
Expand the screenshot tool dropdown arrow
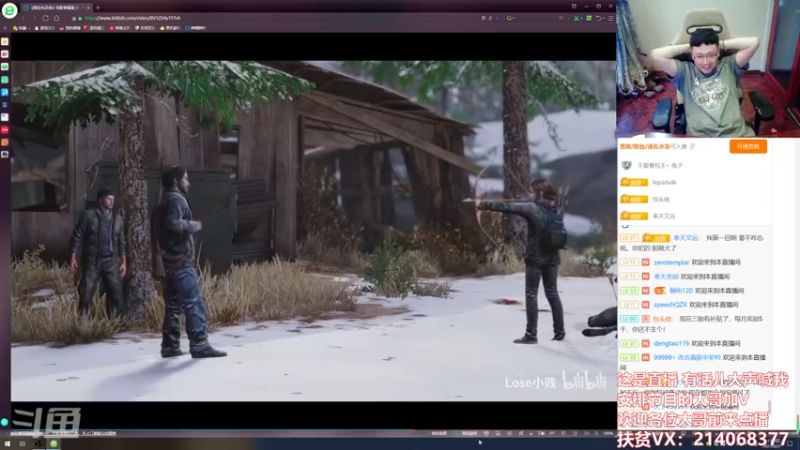582,18
